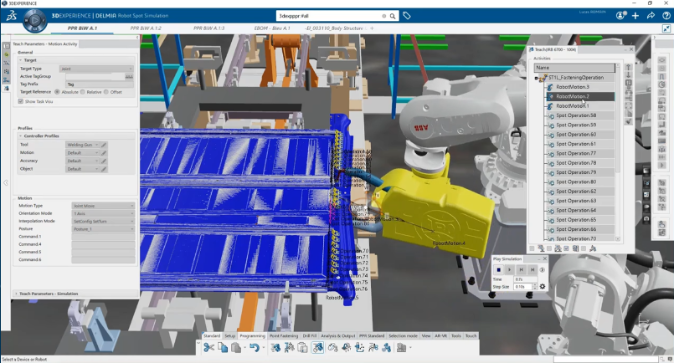Screen dimensions: 674x364
Task: Select RobotMotion.3 in the activities tree
Action: click(572, 87)
